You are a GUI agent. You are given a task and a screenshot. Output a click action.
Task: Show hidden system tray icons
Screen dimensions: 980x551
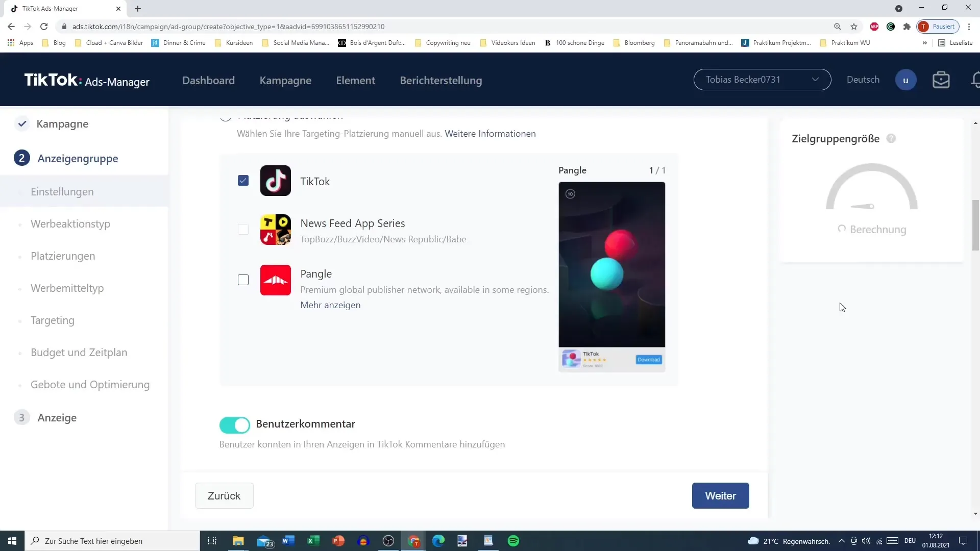(841, 541)
